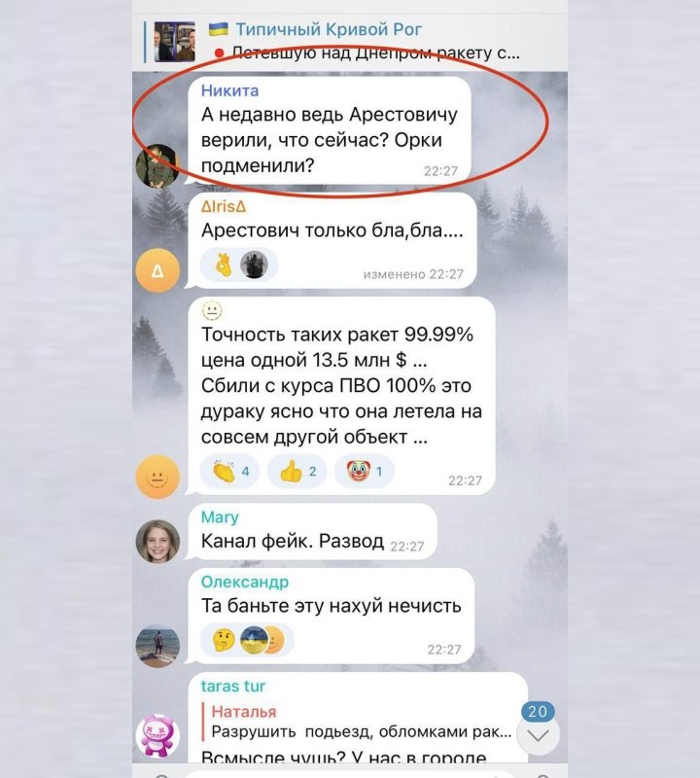Select the Канал фейк. Развод message bubble

click(x=312, y=531)
